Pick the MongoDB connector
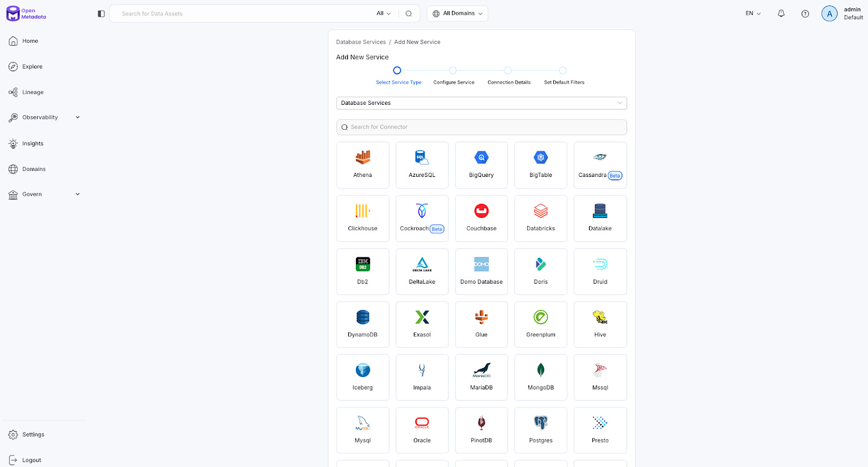Image resolution: width=868 pixels, height=467 pixels. (x=541, y=378)
